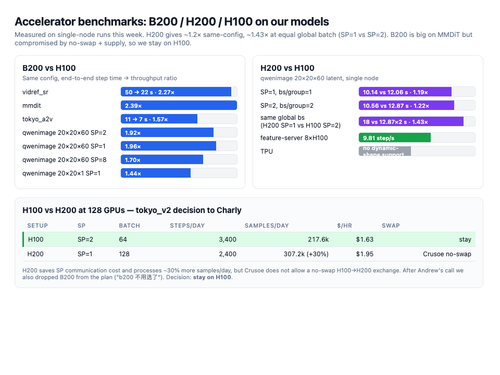Click the mmdit row label

coord(32,105)
